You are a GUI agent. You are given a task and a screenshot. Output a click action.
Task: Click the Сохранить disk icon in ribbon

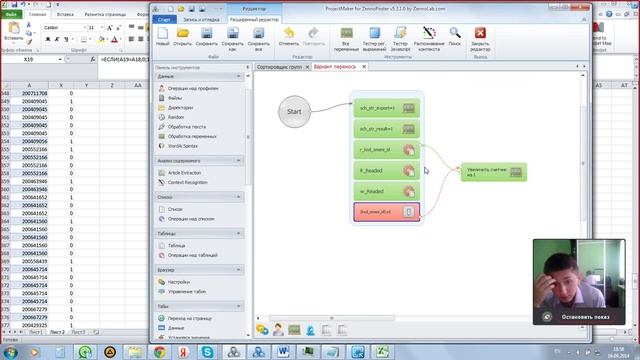point(207,37)
